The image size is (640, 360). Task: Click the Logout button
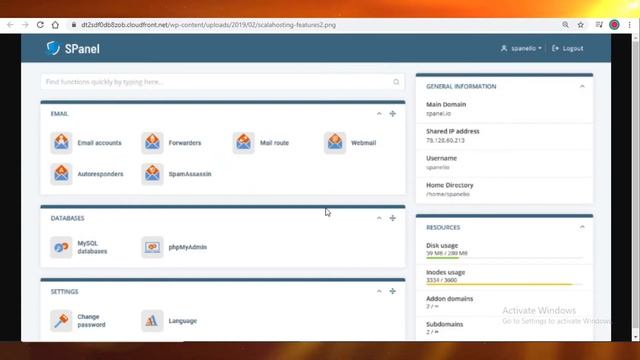567,48
